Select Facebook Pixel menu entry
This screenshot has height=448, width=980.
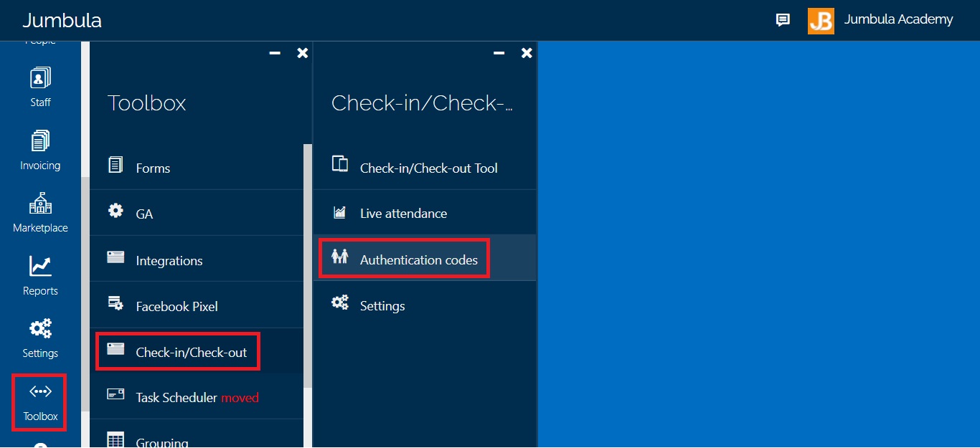197,305
